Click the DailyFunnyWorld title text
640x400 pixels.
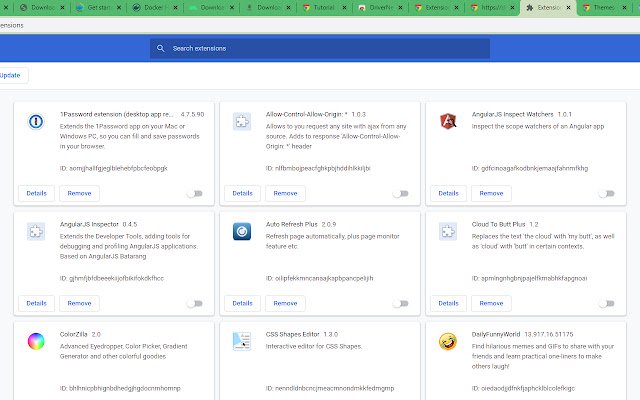(496, 334)
